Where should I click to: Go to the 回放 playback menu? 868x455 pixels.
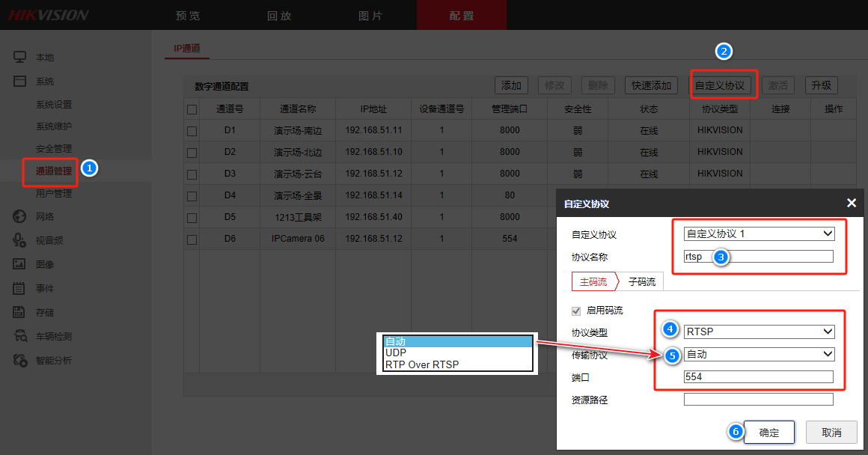(x=279, y=16)
